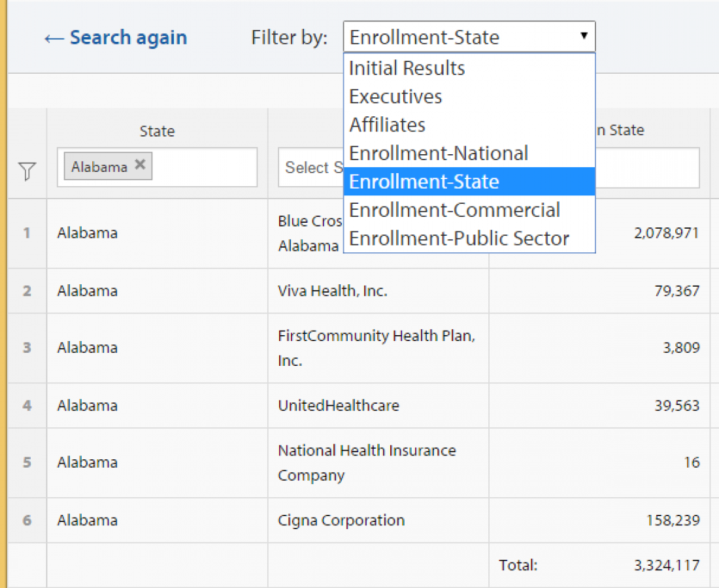719x588 pixels.
Task: Click the State column header
Action: [x=158, y=131]
